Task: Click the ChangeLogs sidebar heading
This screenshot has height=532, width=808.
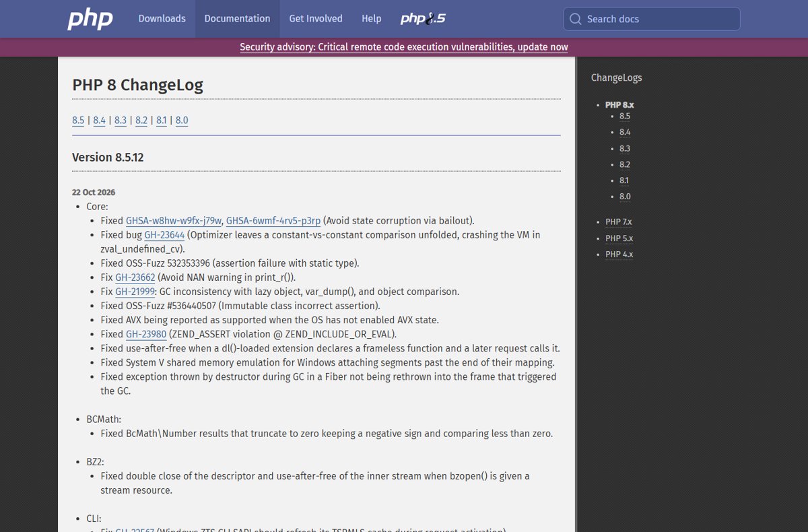Action: click(x=616, y=78)
